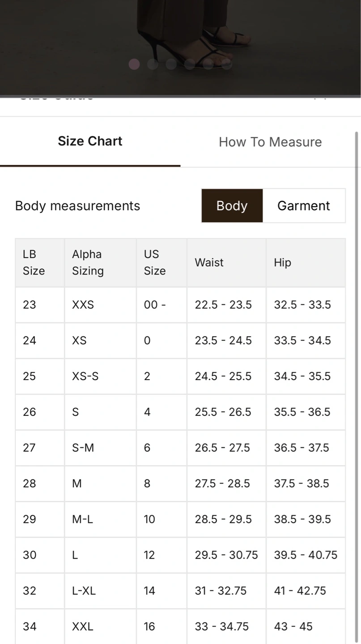The height and width of the screenshot is (644, 361).
Task: Tap the fifth image carousel dot
Action: 208,64
